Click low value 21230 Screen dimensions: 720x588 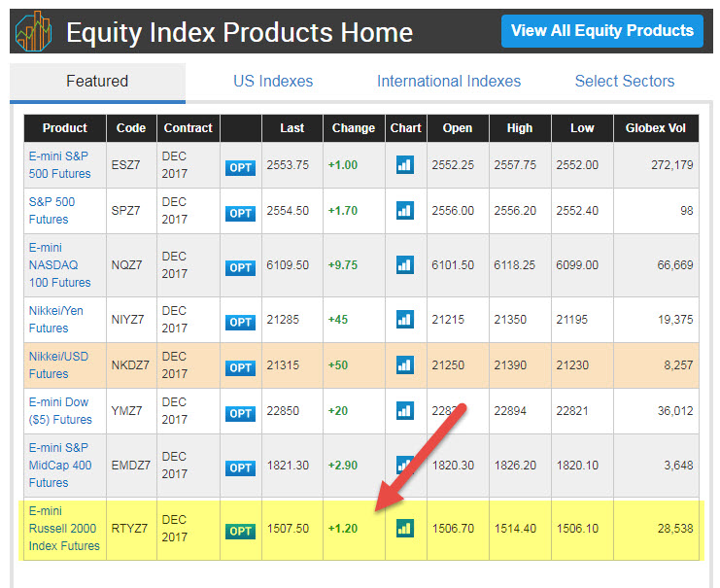(572, 365)
